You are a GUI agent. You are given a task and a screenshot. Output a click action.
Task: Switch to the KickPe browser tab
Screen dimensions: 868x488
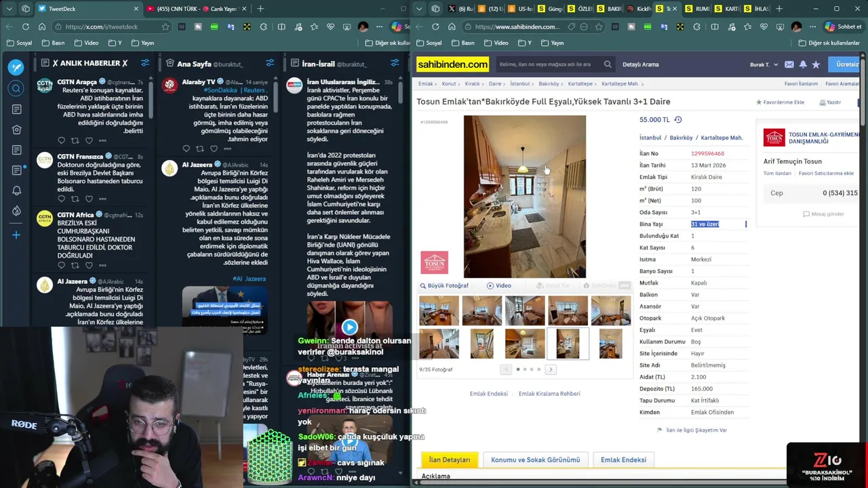click(x=639, y=9)
